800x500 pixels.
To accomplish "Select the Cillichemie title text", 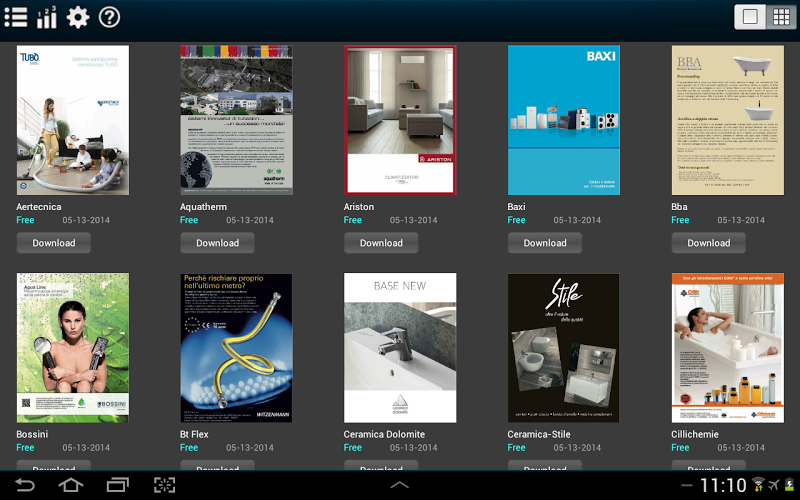I will (x=695, y=434).
